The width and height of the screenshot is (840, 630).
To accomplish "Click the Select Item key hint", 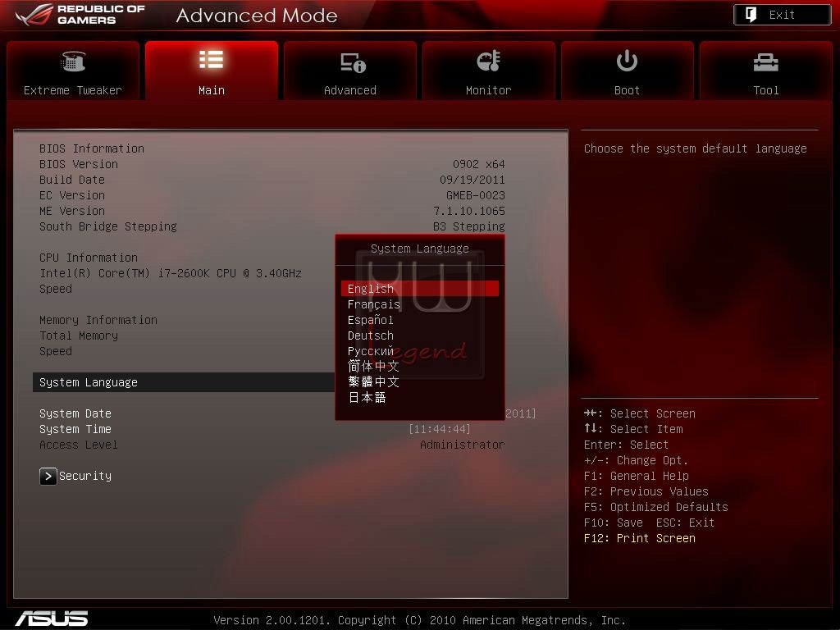I will 633,429.
